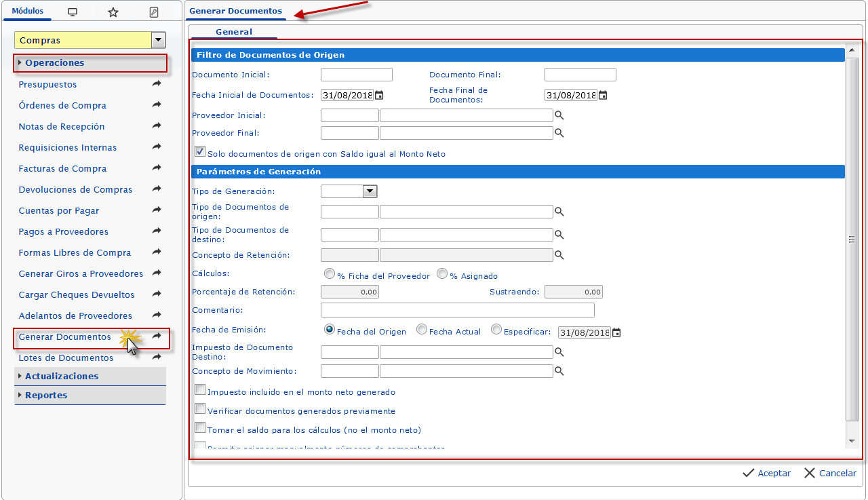Open calendar for Fecha Final de Documentos
This screenshot has width=868, height=500.
click(603, 96)
